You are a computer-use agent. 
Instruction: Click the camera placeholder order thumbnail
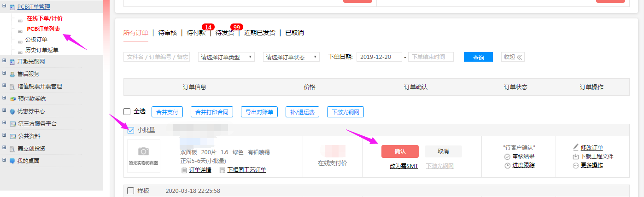[144, 155]
